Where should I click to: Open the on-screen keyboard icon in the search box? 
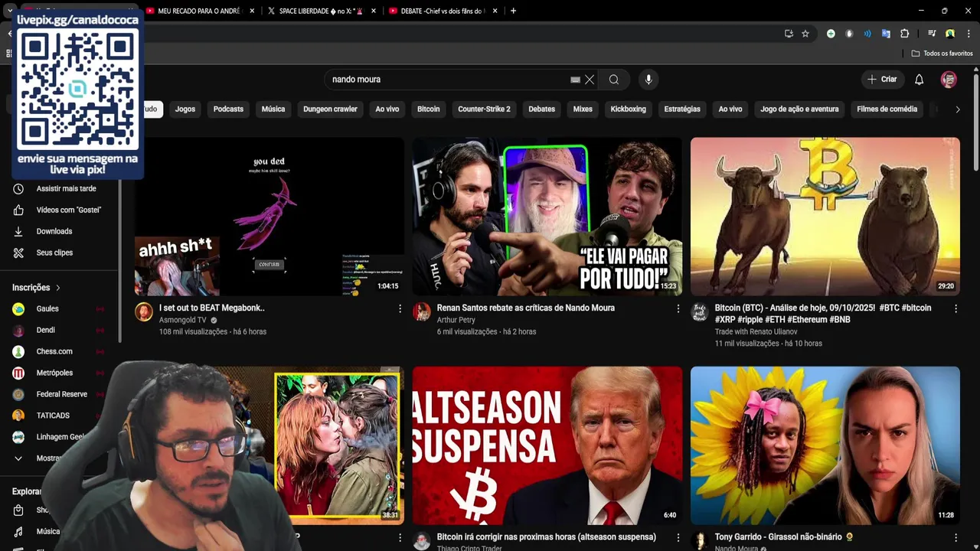575,80
